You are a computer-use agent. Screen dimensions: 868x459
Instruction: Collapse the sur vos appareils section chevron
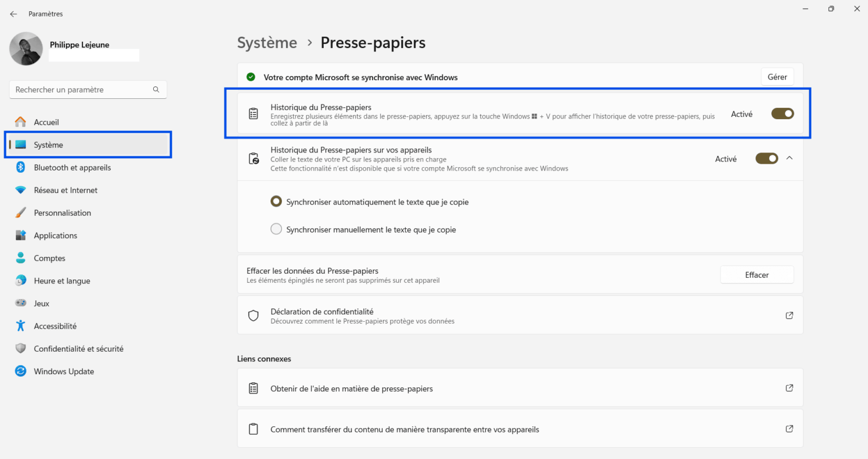789,158
